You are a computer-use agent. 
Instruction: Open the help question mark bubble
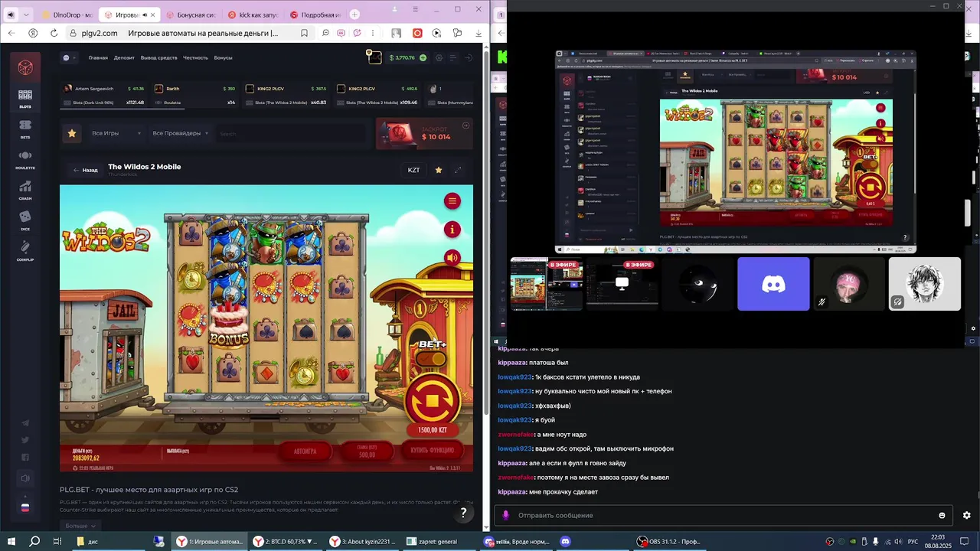pyautogui.click(x=462, y=514)
